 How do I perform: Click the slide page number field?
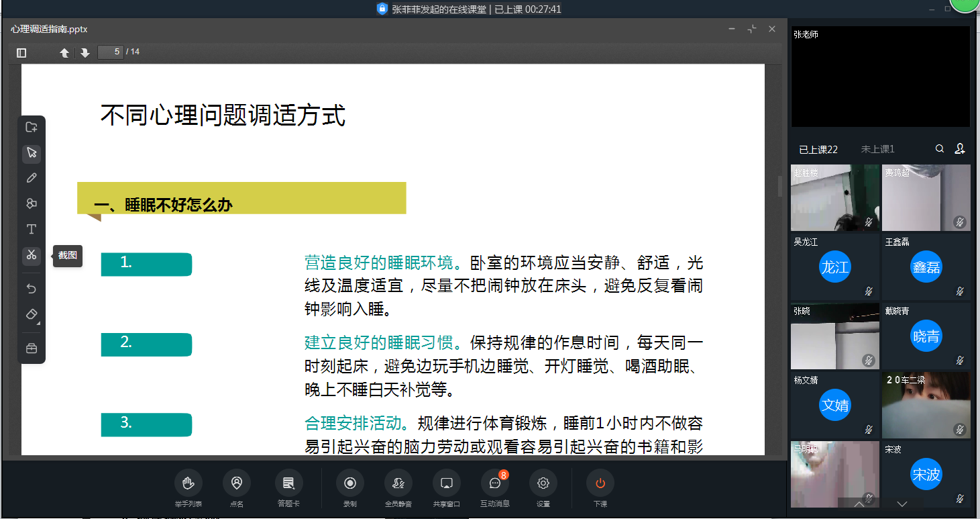coord(111,52)
